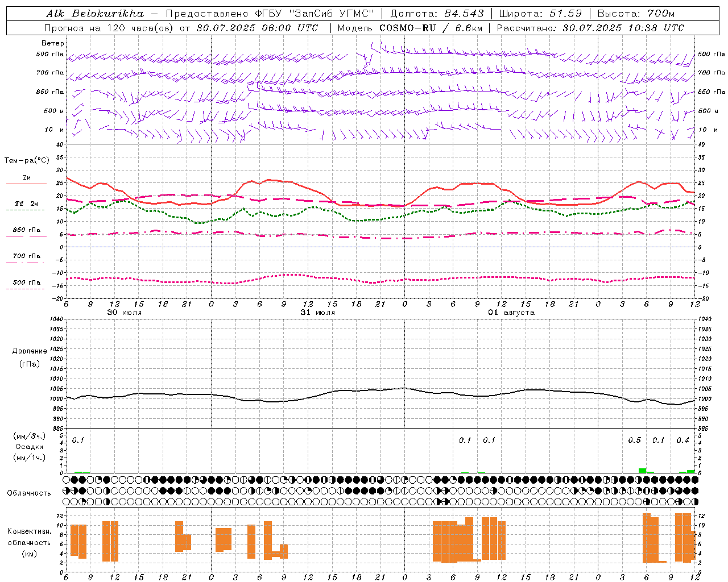This screenshot has height=582, width=728.
Task: Click the (мм/3ч.) precipitation unit label
Action: (x=29, y=436)
